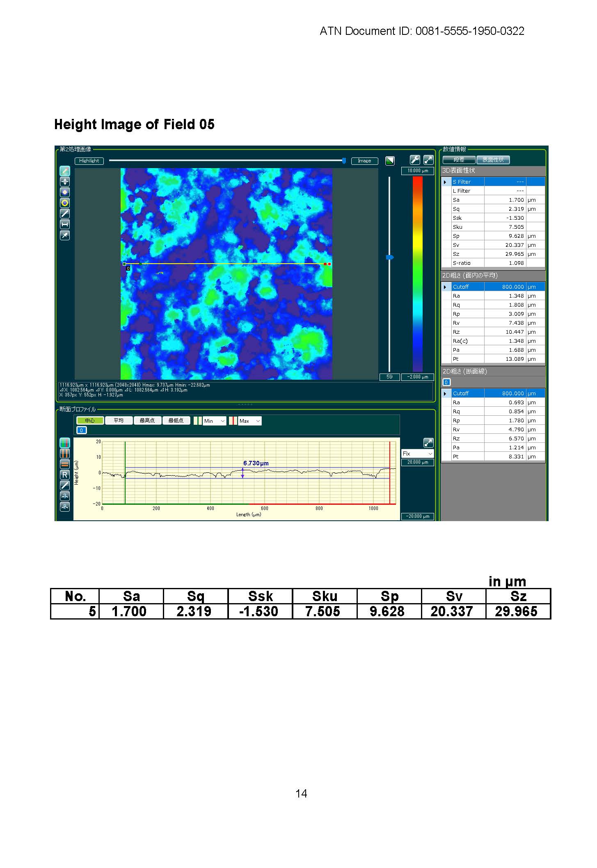Click the green color palette icon
Screen dimensions: 597x868
pos(390,161)
